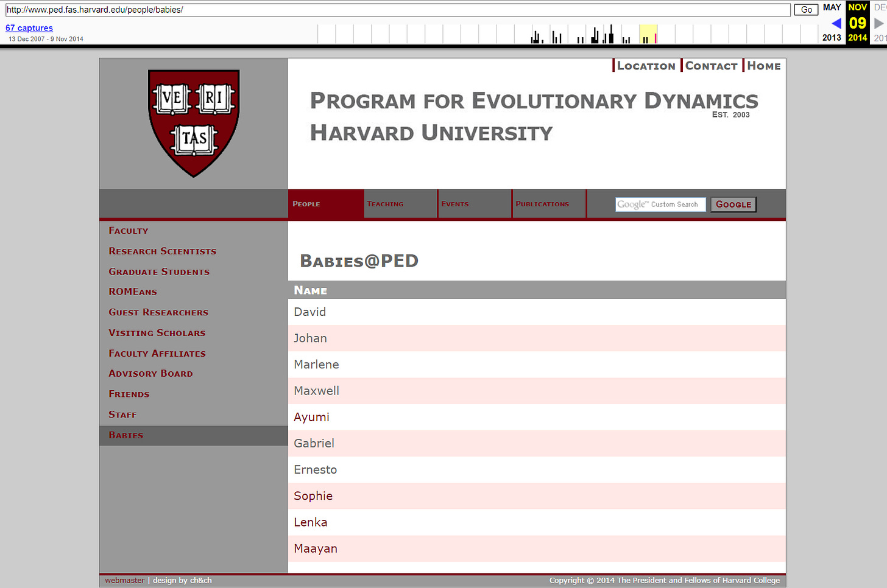Open the Ayumi link
The width and height of the screenshot is (887, 588).
(x=311, y=418)
